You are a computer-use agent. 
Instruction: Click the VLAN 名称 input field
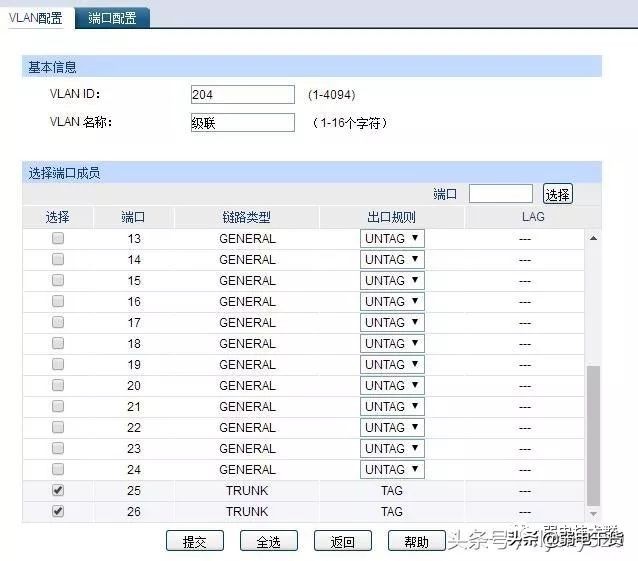pyautogui.click(x=243, y=122)
